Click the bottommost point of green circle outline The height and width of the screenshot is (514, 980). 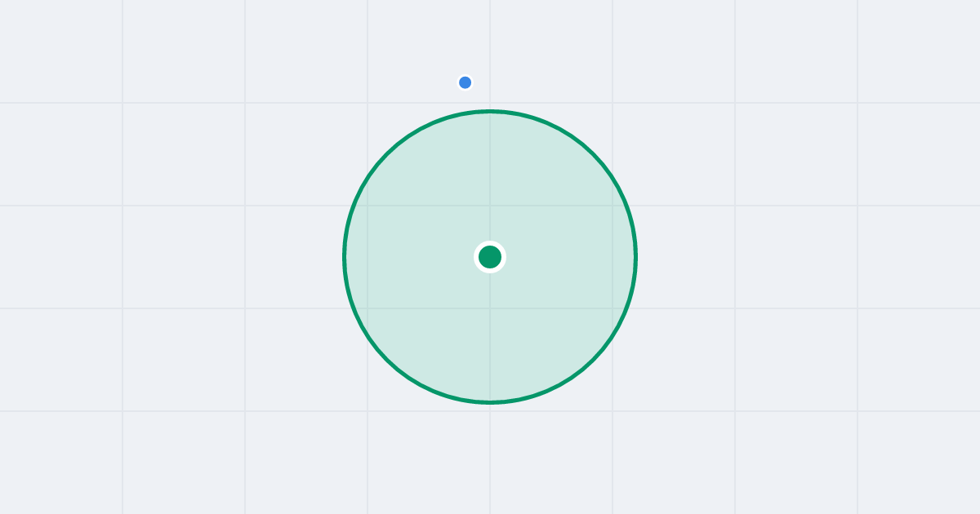(490, 402)
